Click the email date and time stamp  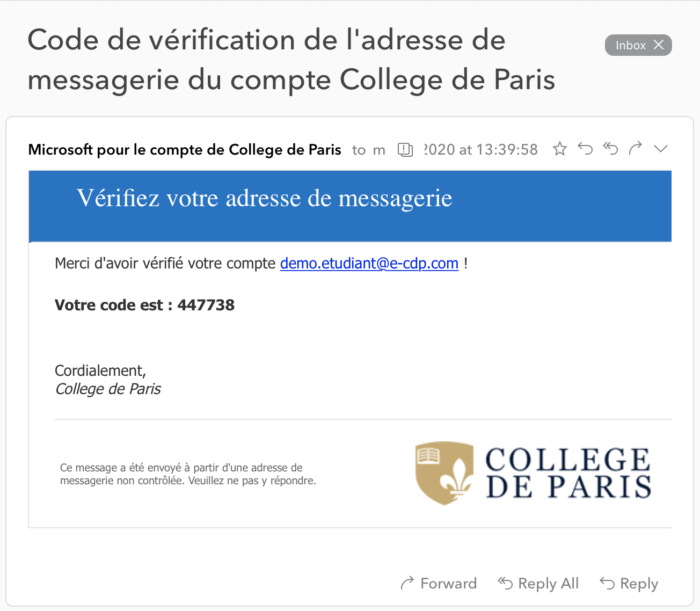(480, 149)
